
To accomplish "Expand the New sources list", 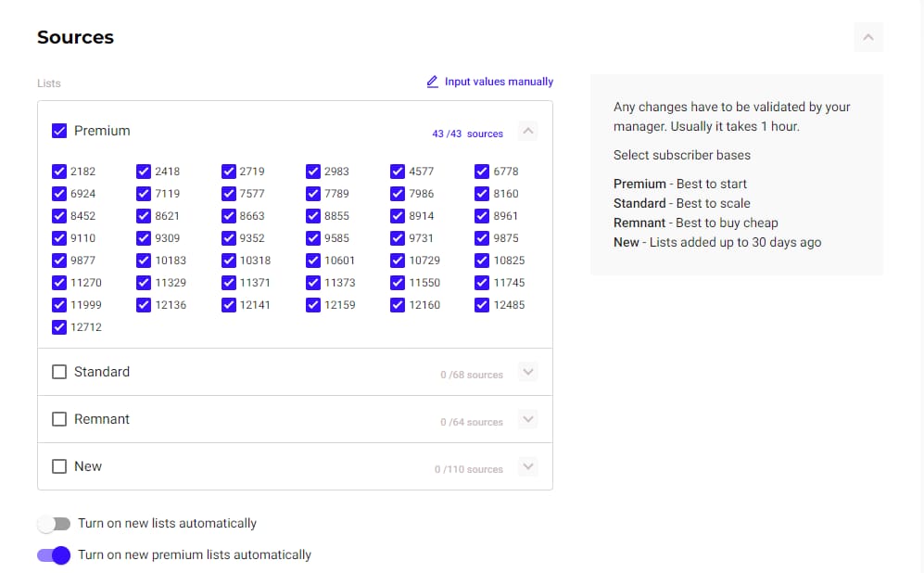I will pyautogui.click(x=528, y=466).
